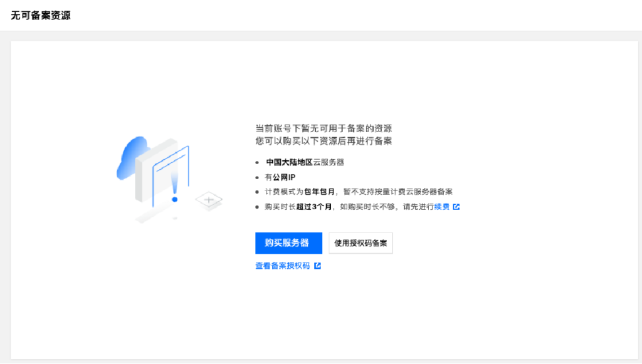Click the plus sign icon in the illustration

point(207,199)
